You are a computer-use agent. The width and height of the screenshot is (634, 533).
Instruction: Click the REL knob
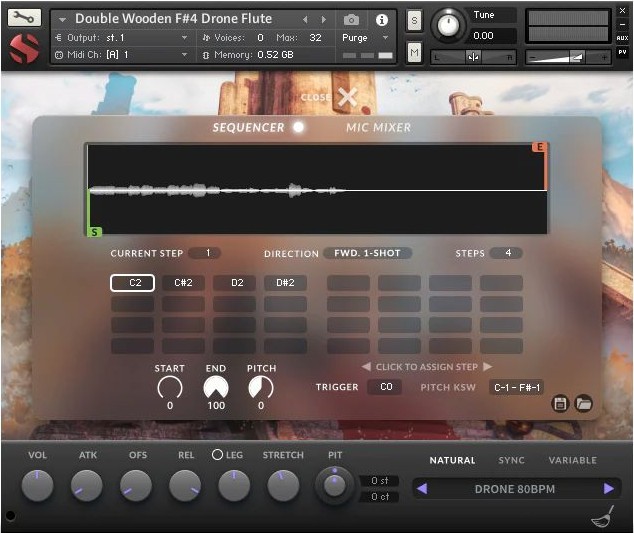[185, 485]
